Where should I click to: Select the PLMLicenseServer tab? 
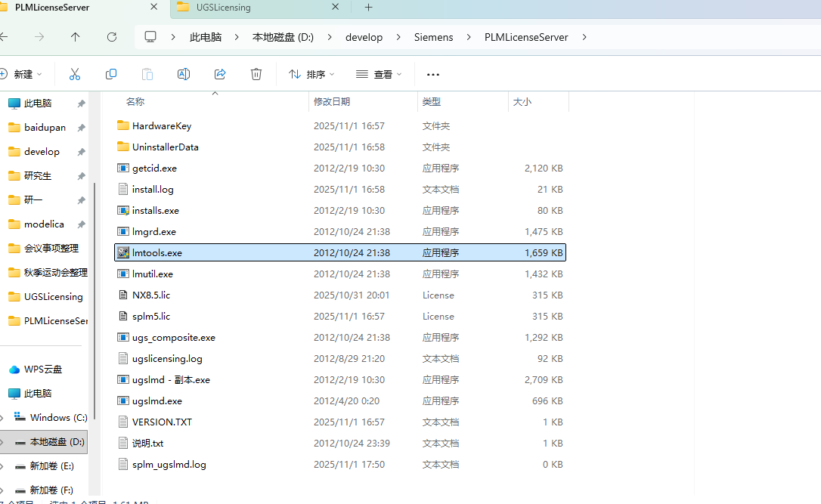(x=52, y=8)
